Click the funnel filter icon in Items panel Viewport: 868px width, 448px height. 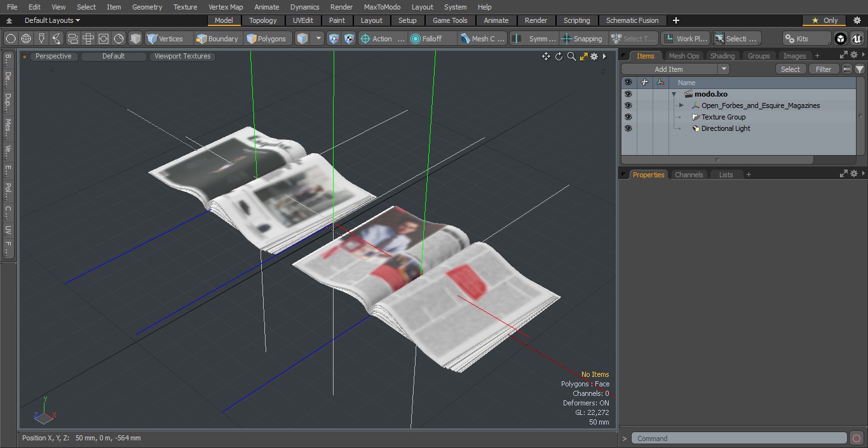(859, 69)
